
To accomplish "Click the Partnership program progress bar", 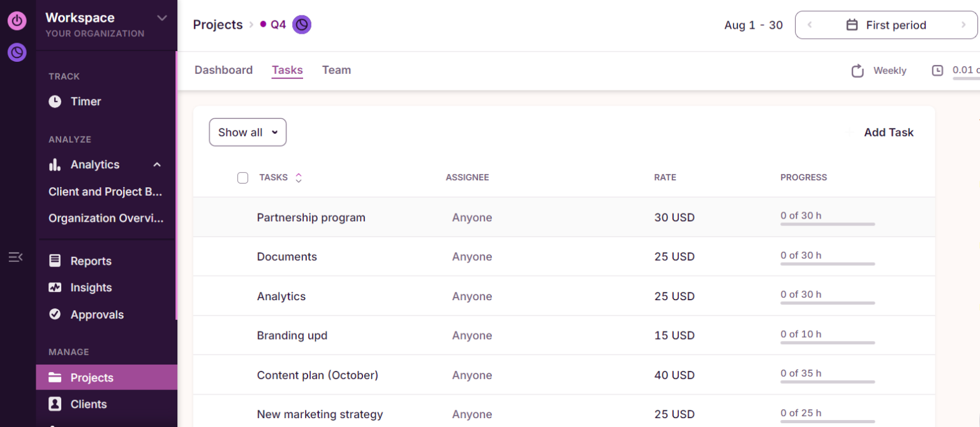I will click(828, 224).
